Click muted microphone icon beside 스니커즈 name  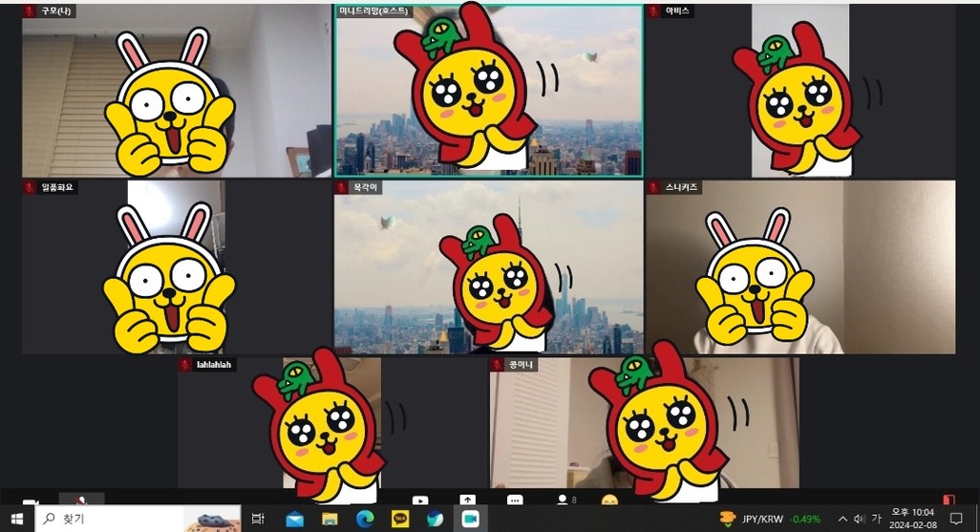click(654, 187)
